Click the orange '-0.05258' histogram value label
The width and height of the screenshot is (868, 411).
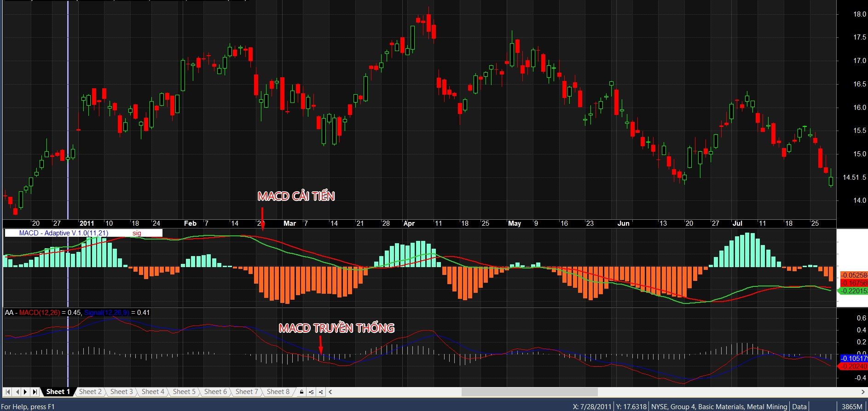[x=854, y=275]
